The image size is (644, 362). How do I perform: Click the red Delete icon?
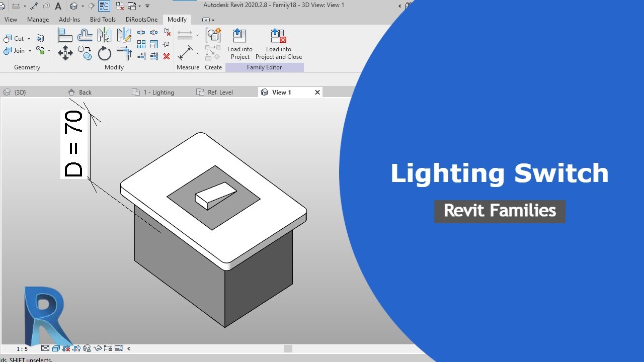(x=167, y=56)
